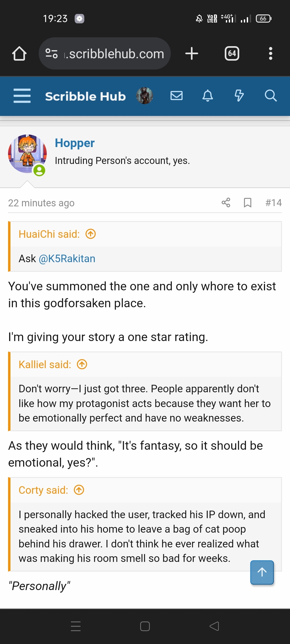Open notifications bell icon

(x=208, y=96)
